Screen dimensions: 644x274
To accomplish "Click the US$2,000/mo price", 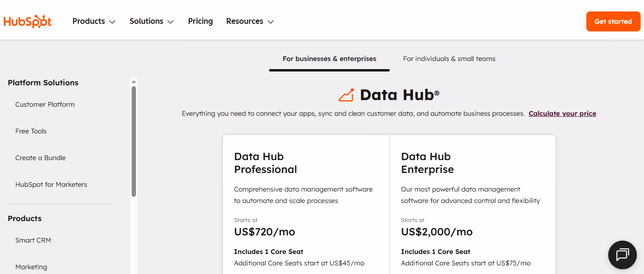I will pos(437,232).
